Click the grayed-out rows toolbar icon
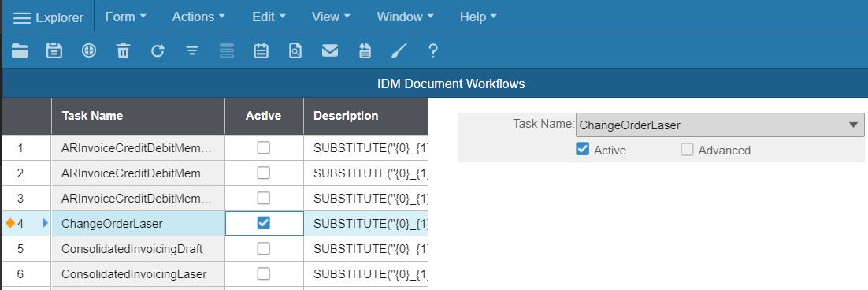Image resolution: width=868 pixels, height=290 pixels. [x=226, y=51]
